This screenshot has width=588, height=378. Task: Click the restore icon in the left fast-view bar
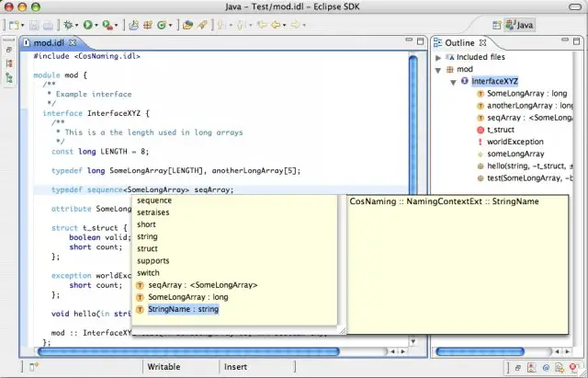9,50
